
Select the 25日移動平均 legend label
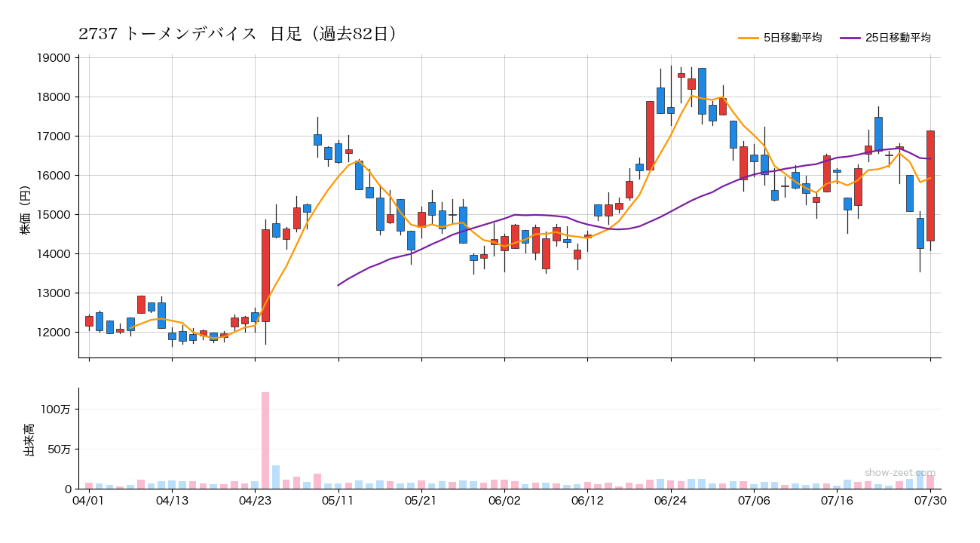[x=898, y=38]
